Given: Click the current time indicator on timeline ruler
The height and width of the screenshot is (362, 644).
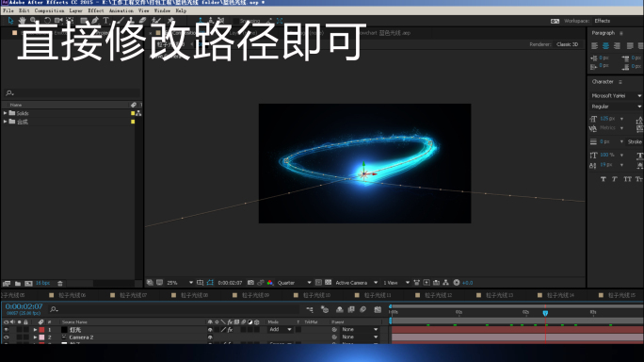Looking at the screenshot, I should tap(545, 313).
